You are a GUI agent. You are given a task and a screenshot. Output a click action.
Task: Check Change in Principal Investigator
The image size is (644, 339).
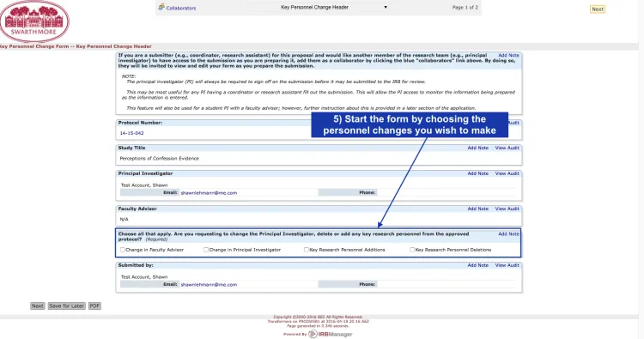[x=206, y=250]
